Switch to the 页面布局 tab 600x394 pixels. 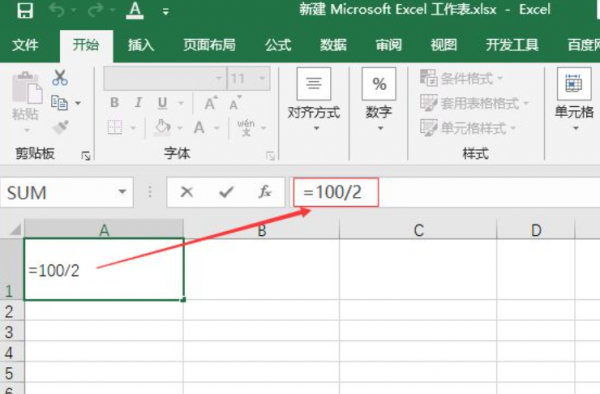click(x=209, y=45)
